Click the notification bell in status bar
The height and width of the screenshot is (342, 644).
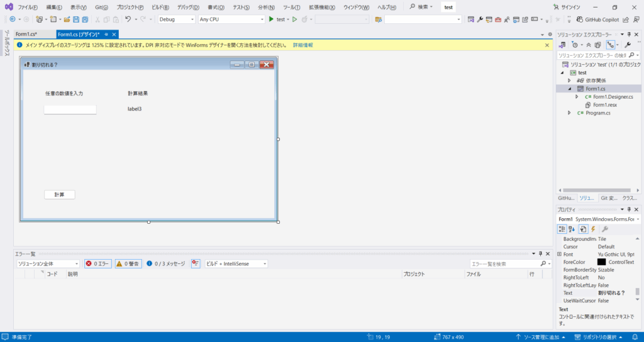tap(635, 337)
